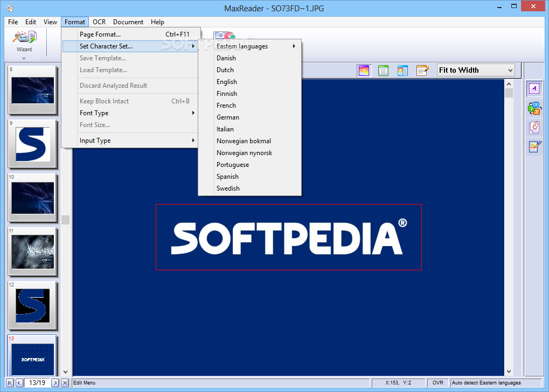Screen dimensions: 549x392
Task: Click the thumbnail panel scrollbar thumb
Action: coord(66,220)
